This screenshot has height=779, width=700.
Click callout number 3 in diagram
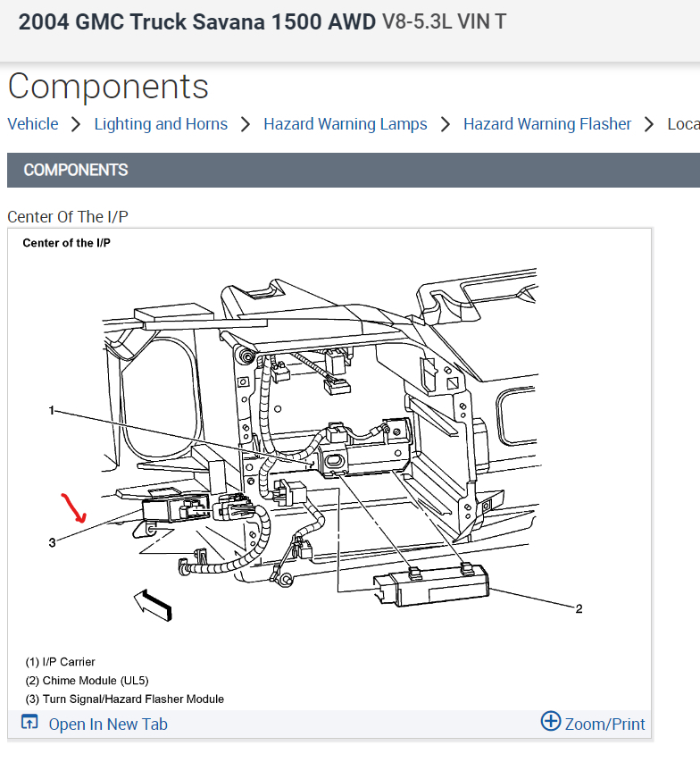(x=52, y=542)
